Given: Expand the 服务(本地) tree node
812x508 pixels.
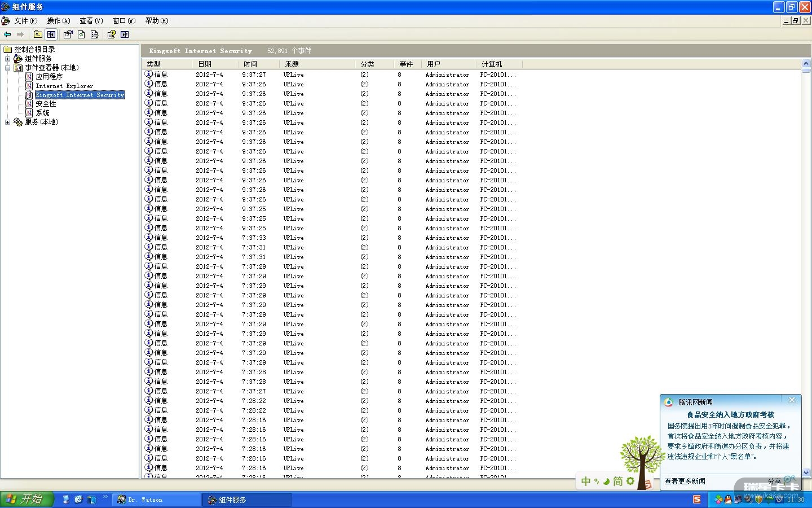Looking at the screenshot, I should pyautogui.click(x=8, y=122).
